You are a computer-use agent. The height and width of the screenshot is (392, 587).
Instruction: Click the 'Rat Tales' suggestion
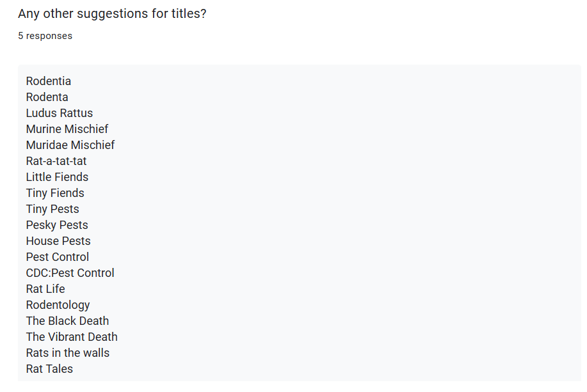[49, 369]
